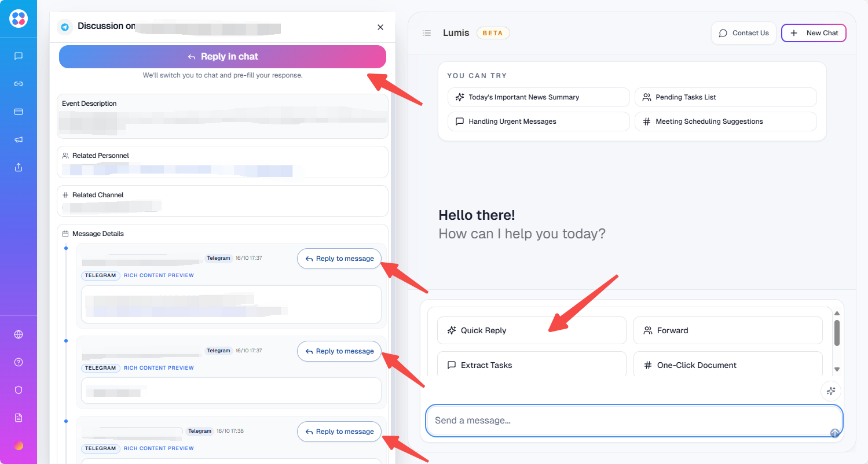Viewport: 868px width, 464px height.
Task: Close the Discussion panel
Action: pos(380,27)
